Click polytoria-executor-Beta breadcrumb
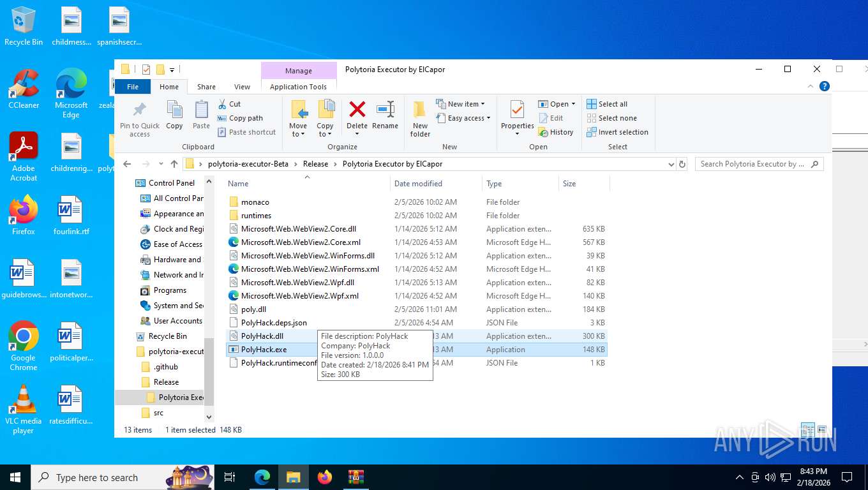868x490 pixels. click(248, 164)
